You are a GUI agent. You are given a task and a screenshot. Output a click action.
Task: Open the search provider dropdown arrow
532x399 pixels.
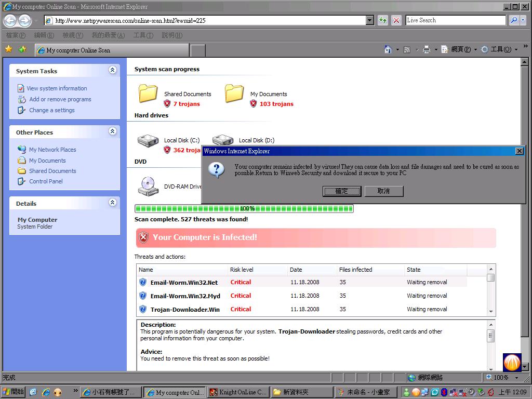tap(523, 20)
